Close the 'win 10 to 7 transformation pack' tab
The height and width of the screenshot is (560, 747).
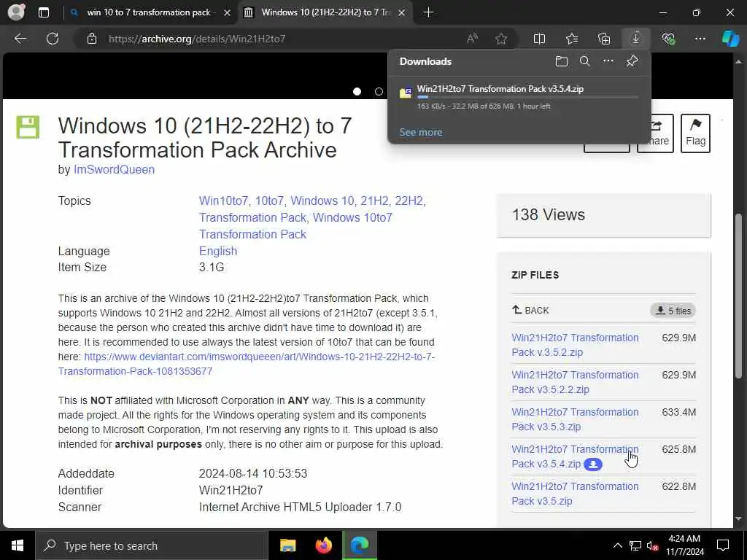click(228, 12)
